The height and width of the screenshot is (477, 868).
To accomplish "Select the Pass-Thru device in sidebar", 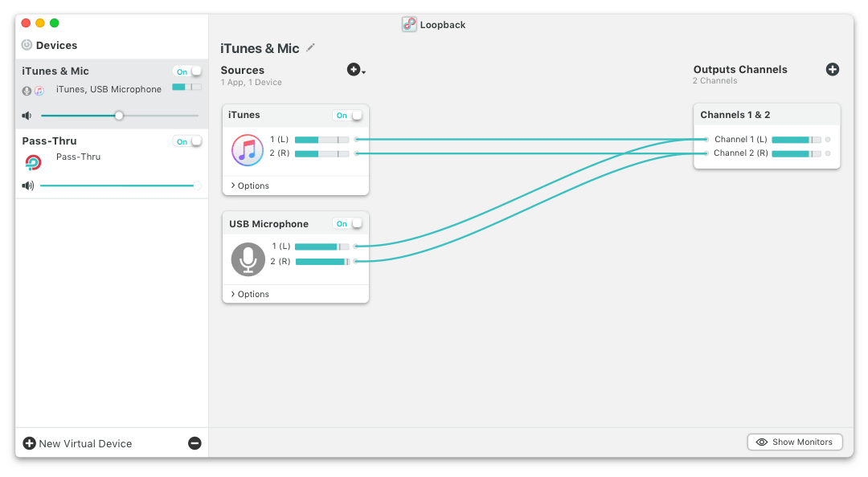I will 112,164.
